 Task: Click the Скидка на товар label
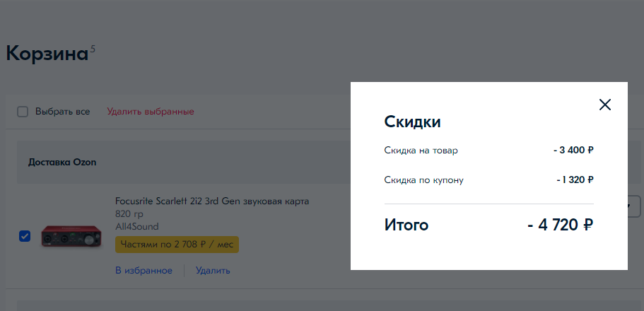(421, 151)
